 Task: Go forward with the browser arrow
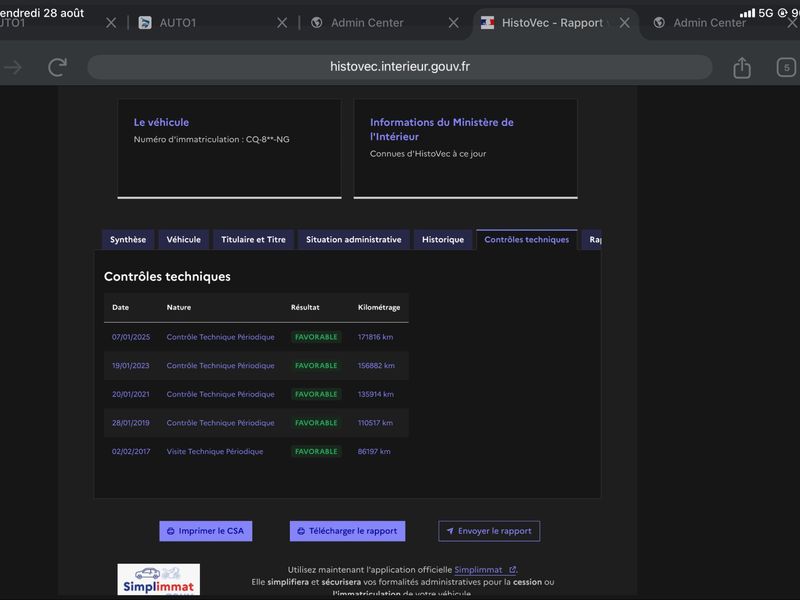click(x=13, y=67)
